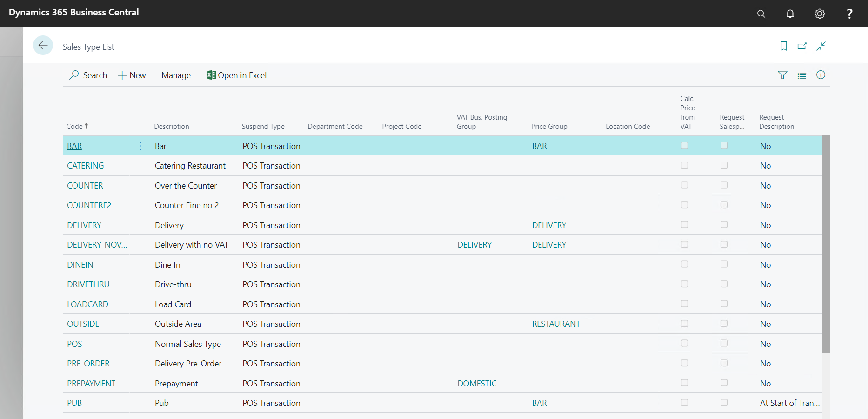The height and width of the screenshot is (419, 868).
Task: Toggle Calc. Price from VAT for BAR
Action: 684,145
